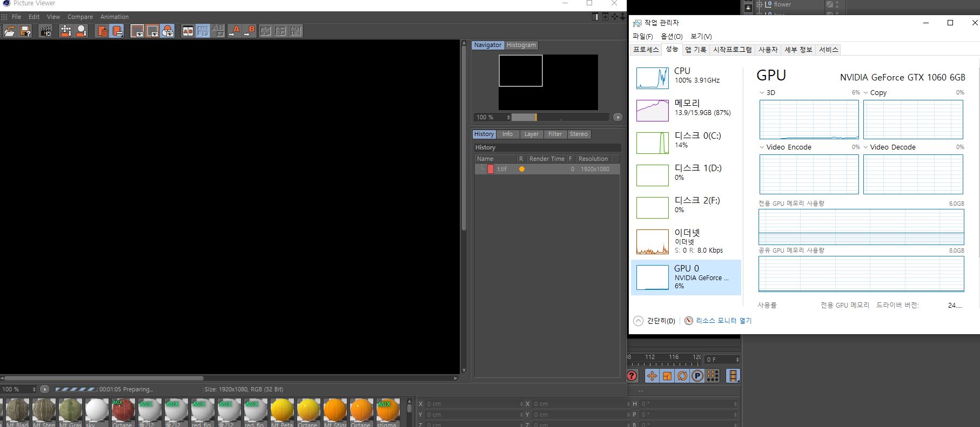Click the red question mark icon

[632, 376]
